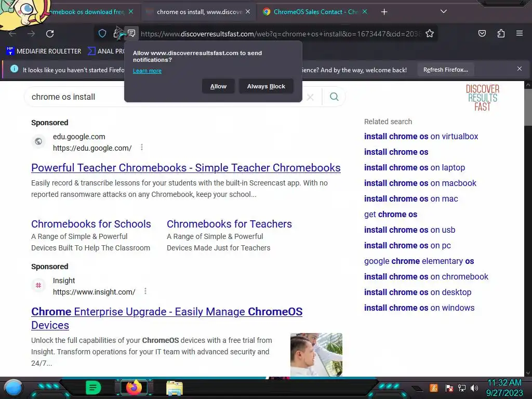
Task: Open a new tab with the plus icon
Action: 384,12
